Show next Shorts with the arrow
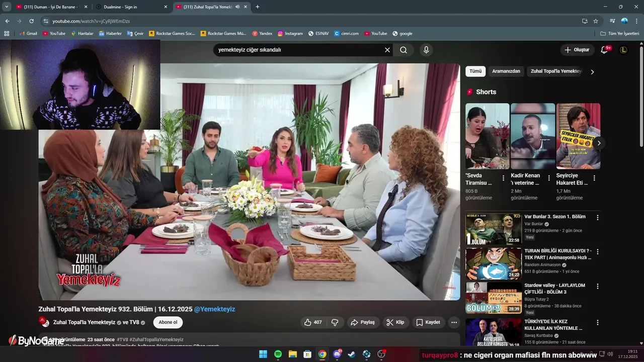The width and height of the screenshot is (644, 362). (599, 143)
